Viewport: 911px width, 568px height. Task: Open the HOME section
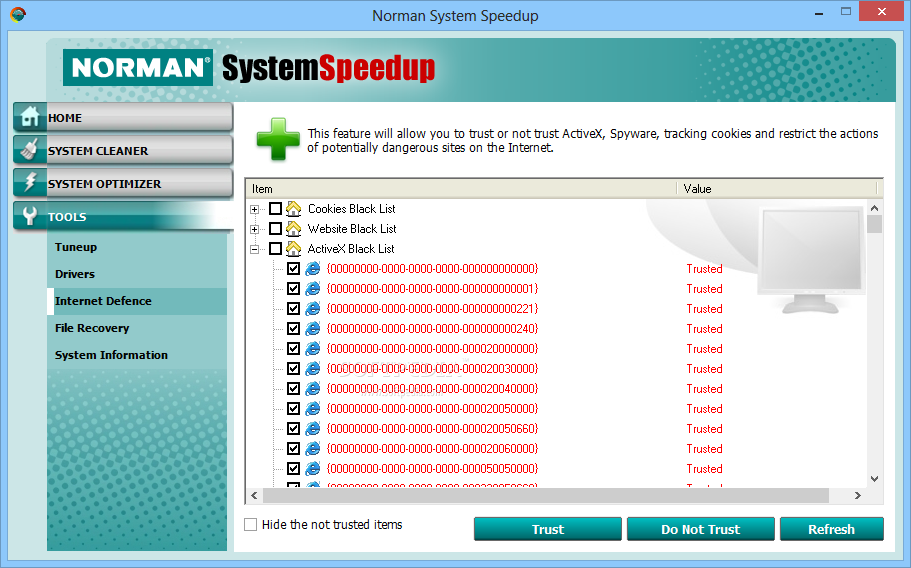coord(123,117)
